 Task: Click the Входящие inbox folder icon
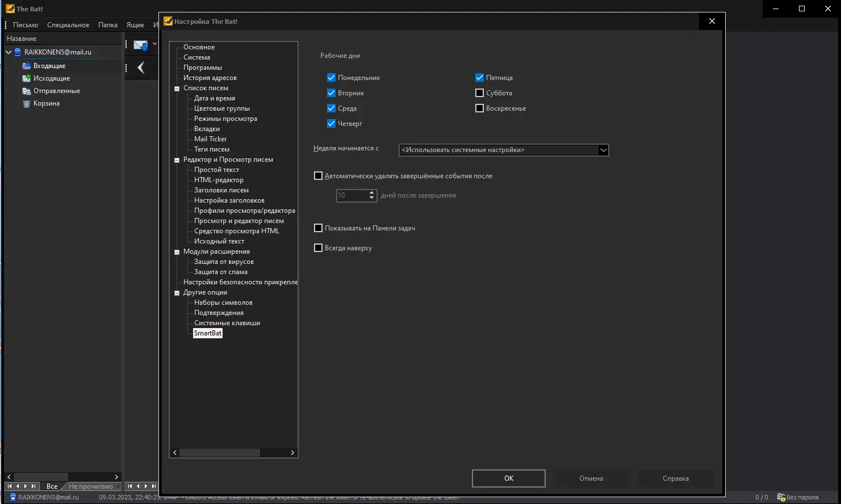tap(27, 66)
